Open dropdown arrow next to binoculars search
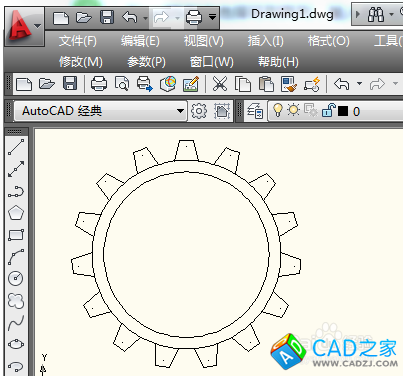 tap(391, 14)
